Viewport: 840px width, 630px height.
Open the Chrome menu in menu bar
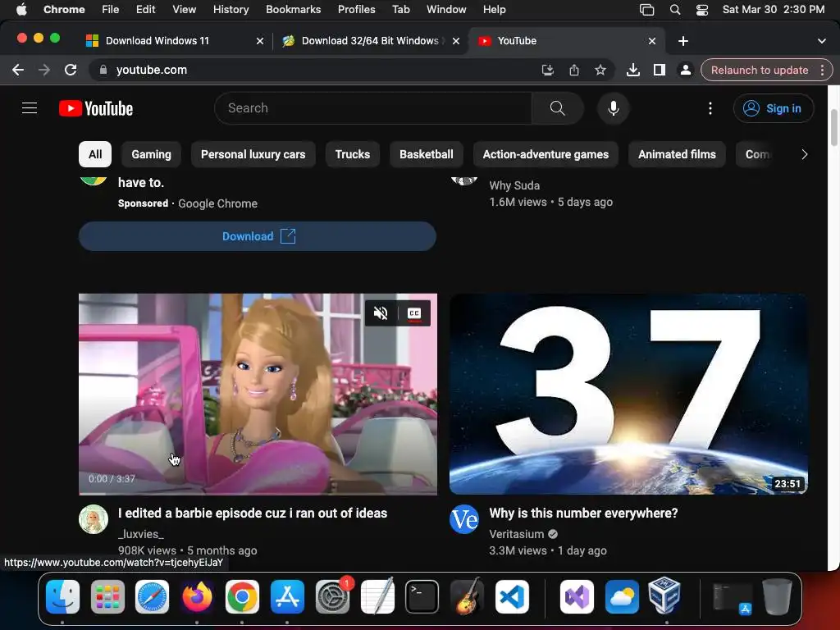(64, 10)
